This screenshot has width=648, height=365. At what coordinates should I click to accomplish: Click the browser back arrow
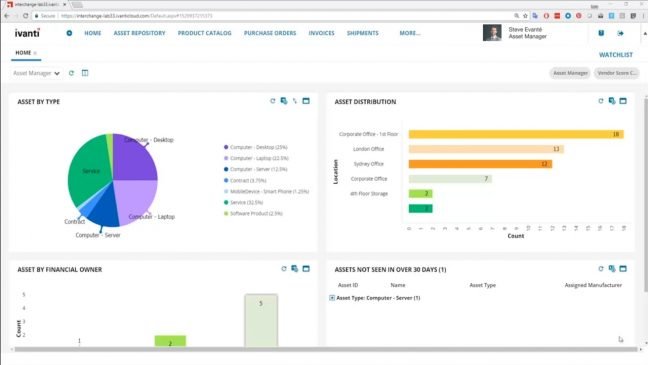pyautogui.click(x=7, y=16)
